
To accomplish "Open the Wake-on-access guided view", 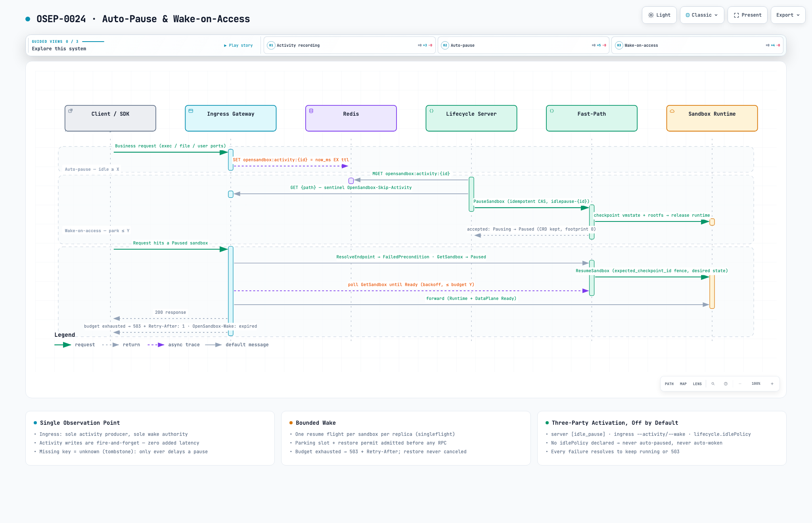I will click(697, 45).
